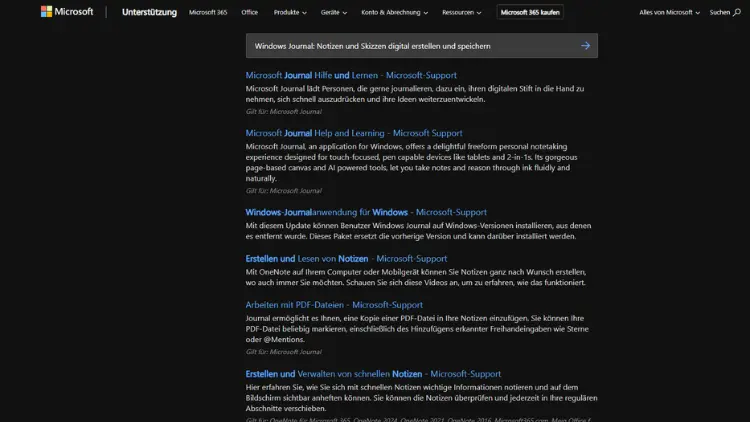Open the Office nav item
Image resolution: width=750 pixels, height=422 pixels.
click(250, 12)
